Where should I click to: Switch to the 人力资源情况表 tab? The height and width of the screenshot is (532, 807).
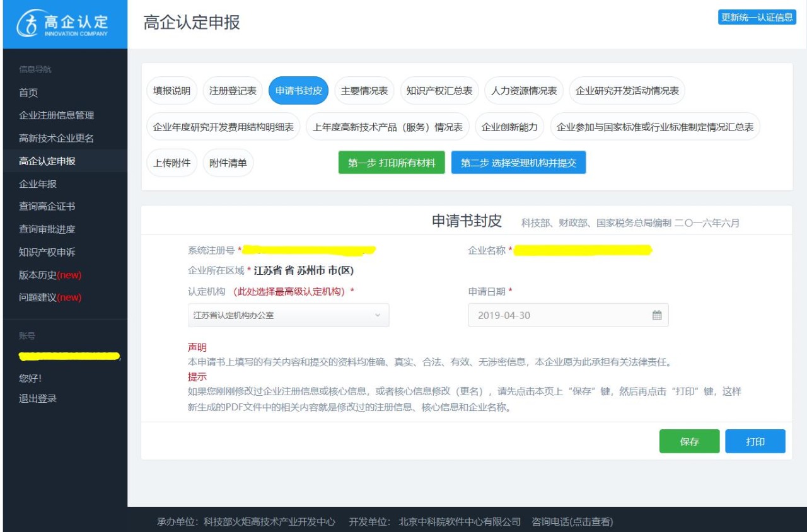click(x=524, y=90)
